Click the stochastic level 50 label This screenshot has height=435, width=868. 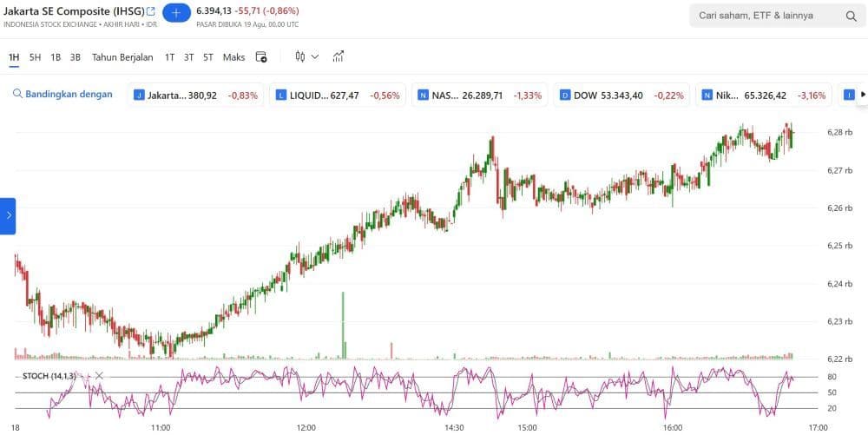click(x=832, y=392)
